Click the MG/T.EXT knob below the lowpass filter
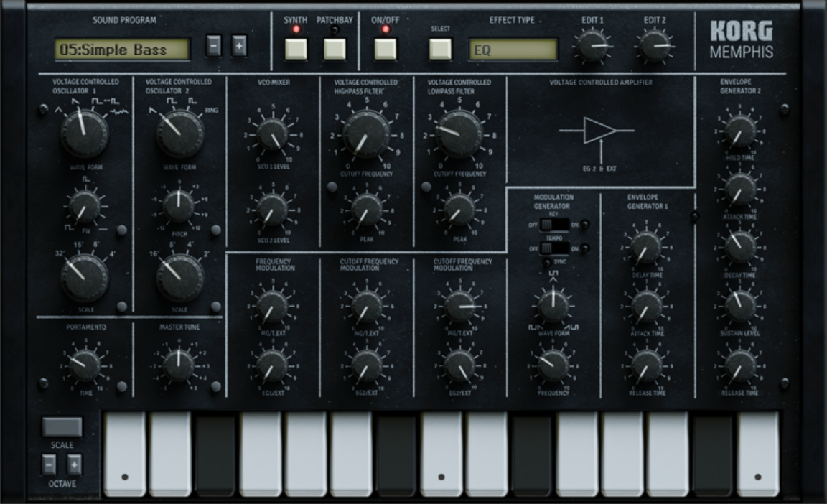Image resolution: width=827 pixels, height=504 pixels. pos(459,306)
